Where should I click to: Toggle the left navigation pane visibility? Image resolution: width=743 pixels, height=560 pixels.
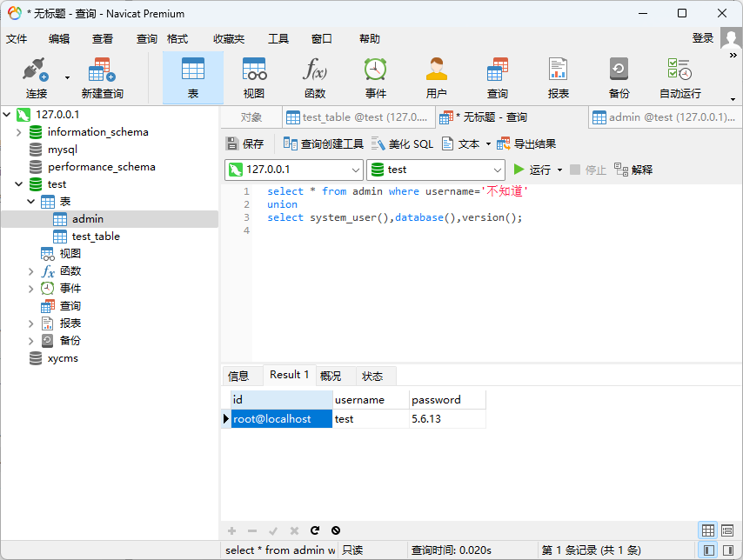(x=708, y=550)
